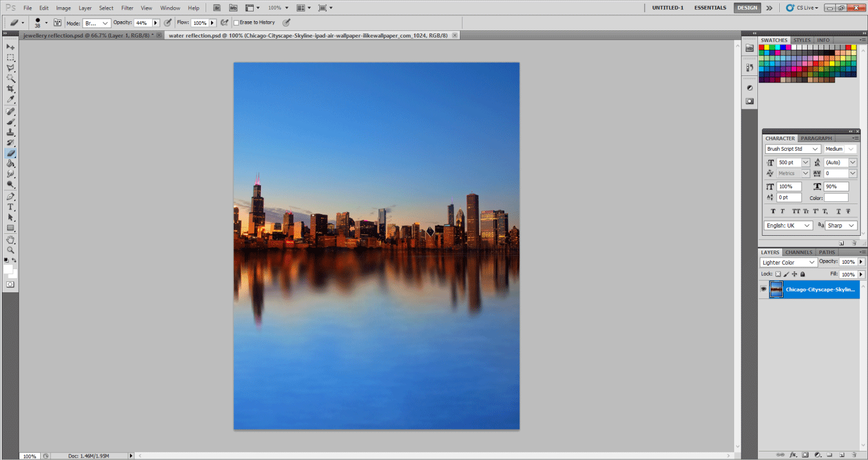This screenshot has width=868, height=460.
Task: Enable the Erase to History checkbox
Action: [237, 22]
